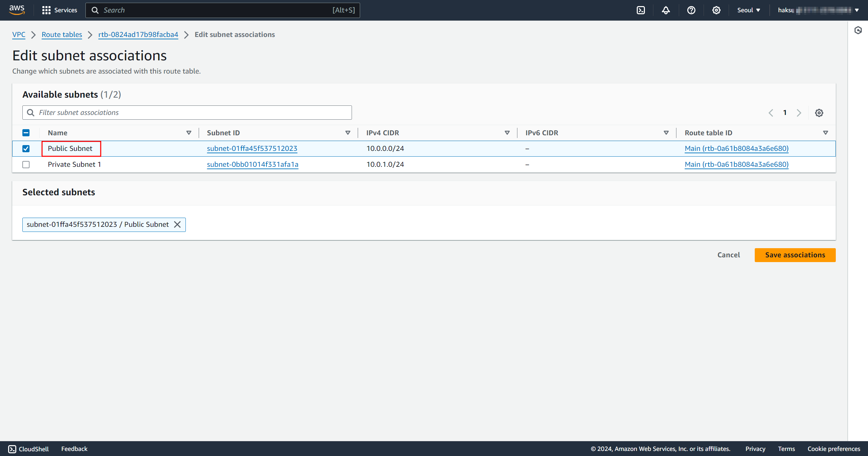Go to VPC breadcrumb link
The image size is (868, 456).
coord(19,35)
